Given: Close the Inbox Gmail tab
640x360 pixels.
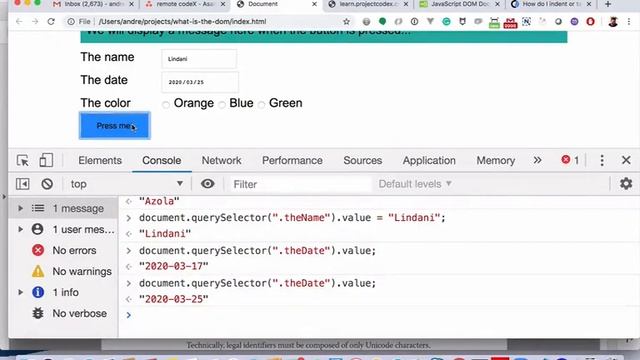Looking at the screenshot, I should (131, 4).
